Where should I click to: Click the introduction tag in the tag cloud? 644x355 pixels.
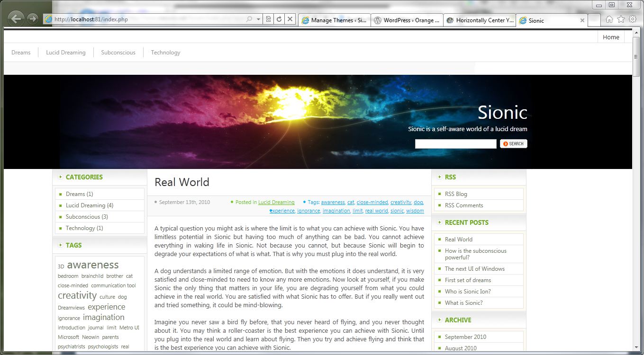tap(72, 328)
